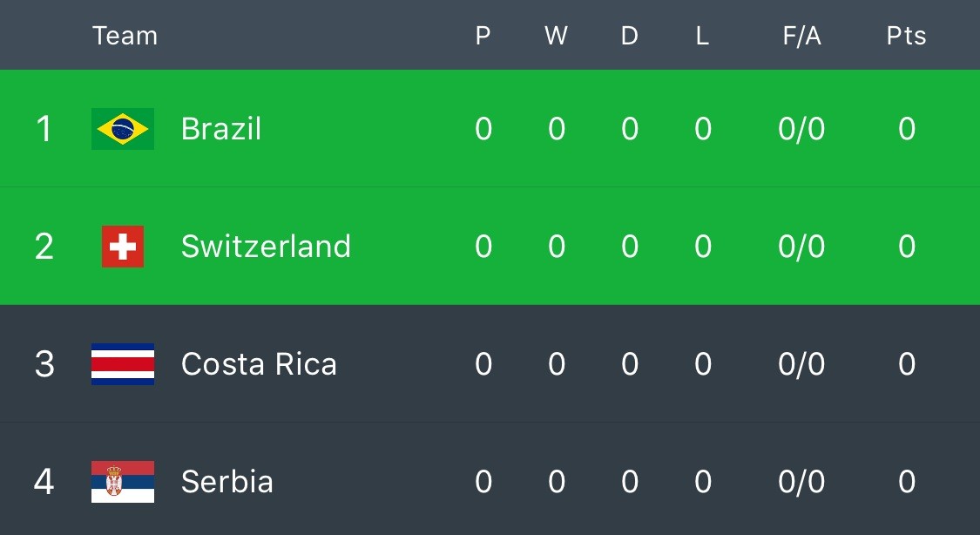
Task: Select Brazil's rank number 1
Action: pos(44,129)
